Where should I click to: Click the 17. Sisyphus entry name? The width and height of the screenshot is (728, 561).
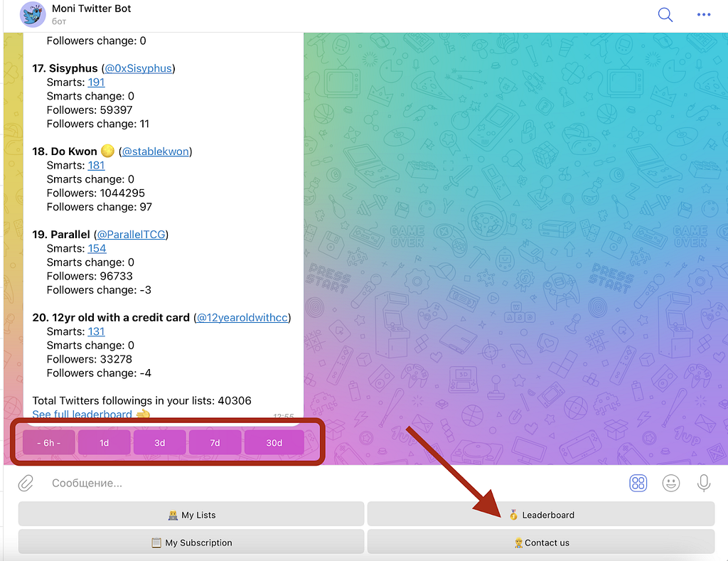65,68
